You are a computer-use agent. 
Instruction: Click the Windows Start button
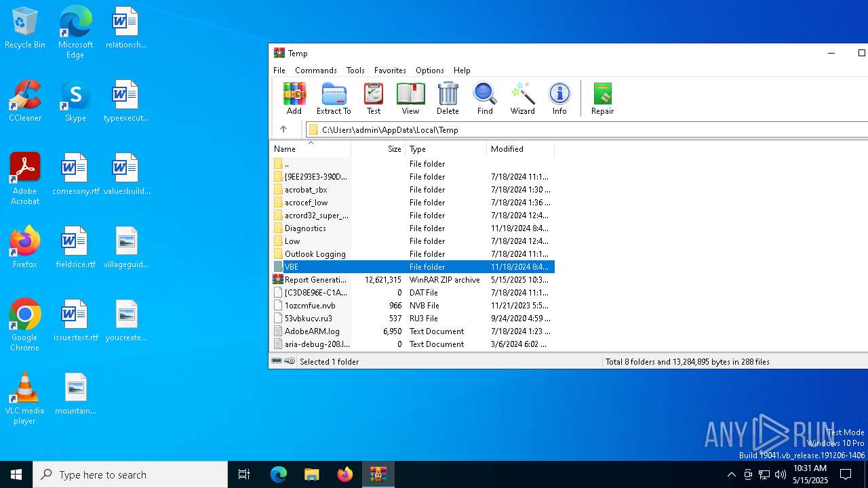(x=16, y=474)
